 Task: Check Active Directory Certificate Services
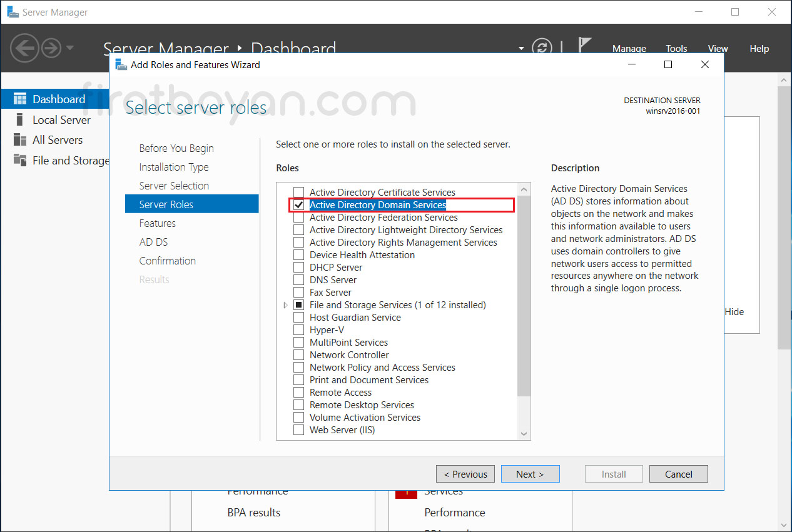pyautogui.click(x=299, y=193)
